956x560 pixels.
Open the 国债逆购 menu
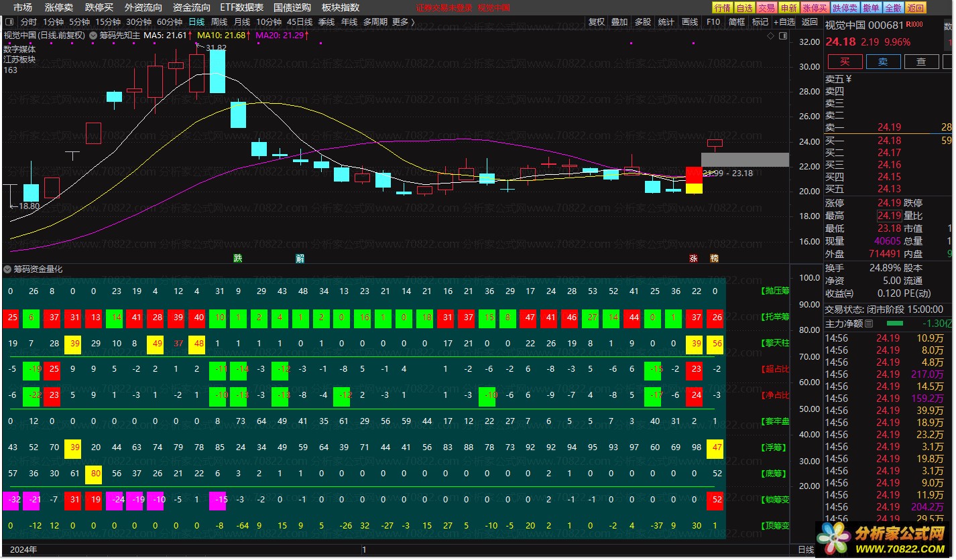tap(293, 7)
